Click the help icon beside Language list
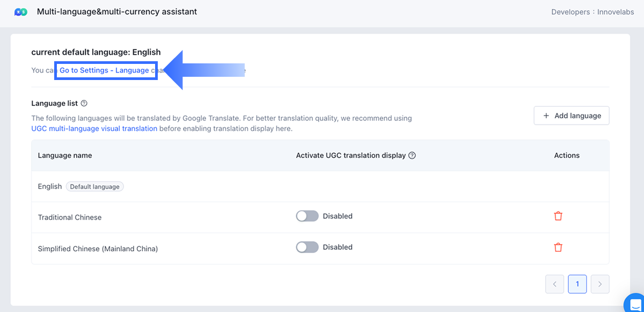The image size is (644, 312). click(84, 103)
